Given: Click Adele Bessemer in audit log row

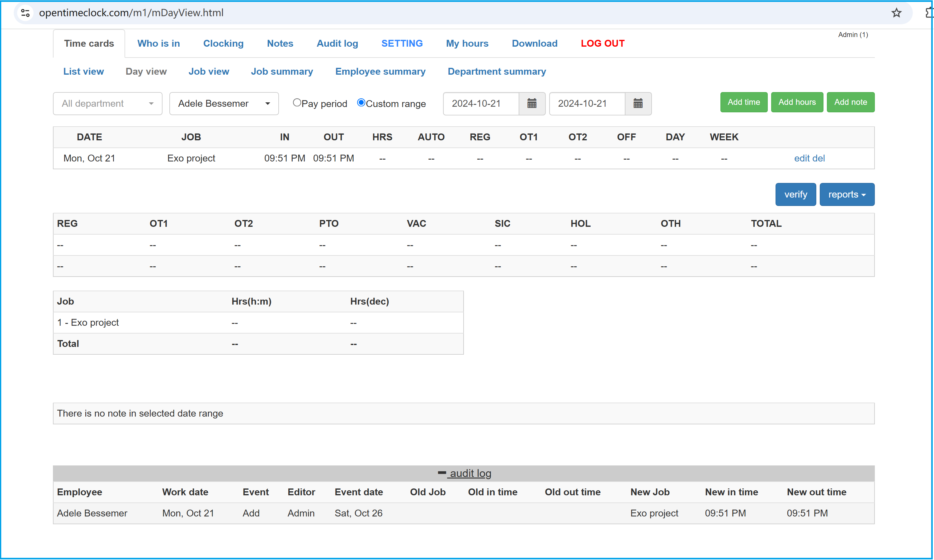Looking at the screenshot, I should pos(92,513).
